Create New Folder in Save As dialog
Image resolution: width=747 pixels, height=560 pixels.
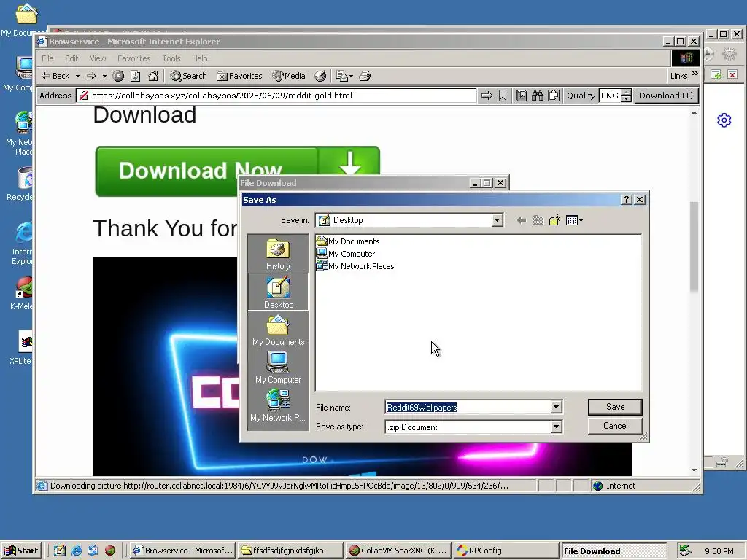(x=554, y=220)
